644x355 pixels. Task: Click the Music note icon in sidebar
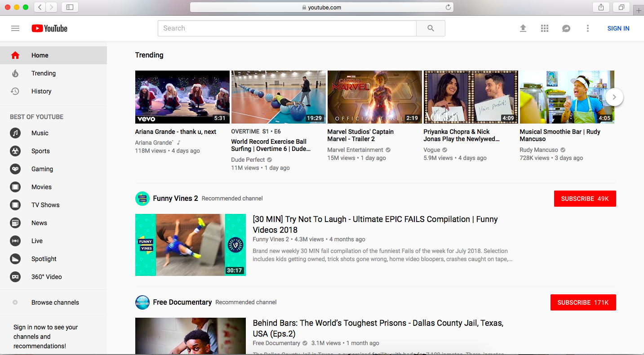coord(15,133)
